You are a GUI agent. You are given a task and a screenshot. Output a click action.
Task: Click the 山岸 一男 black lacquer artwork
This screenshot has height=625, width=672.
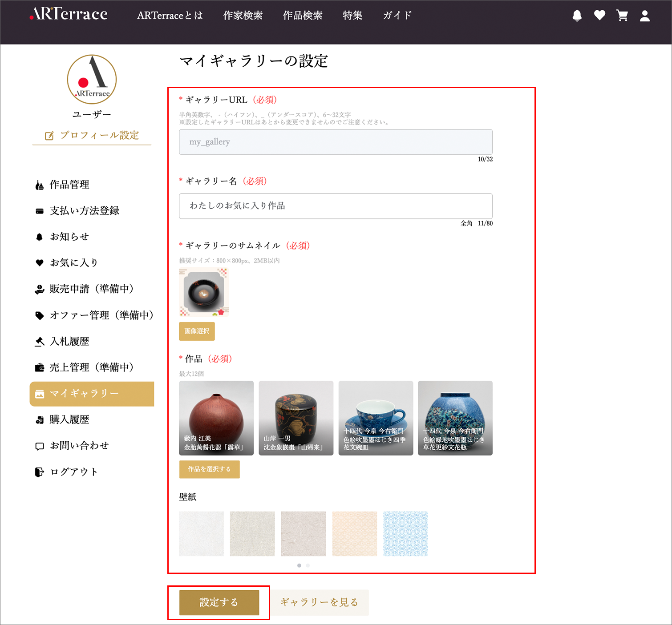point(296,418)
